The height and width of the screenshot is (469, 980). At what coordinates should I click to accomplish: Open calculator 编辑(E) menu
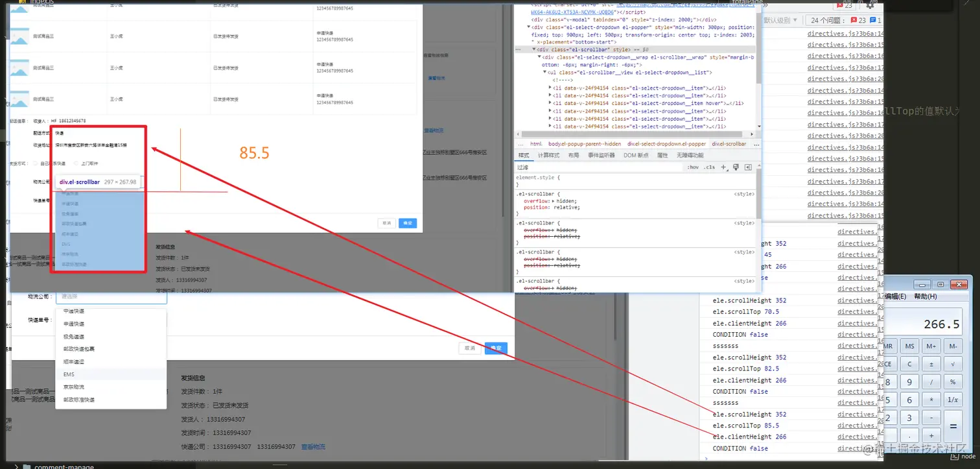[x=895, y=296]
